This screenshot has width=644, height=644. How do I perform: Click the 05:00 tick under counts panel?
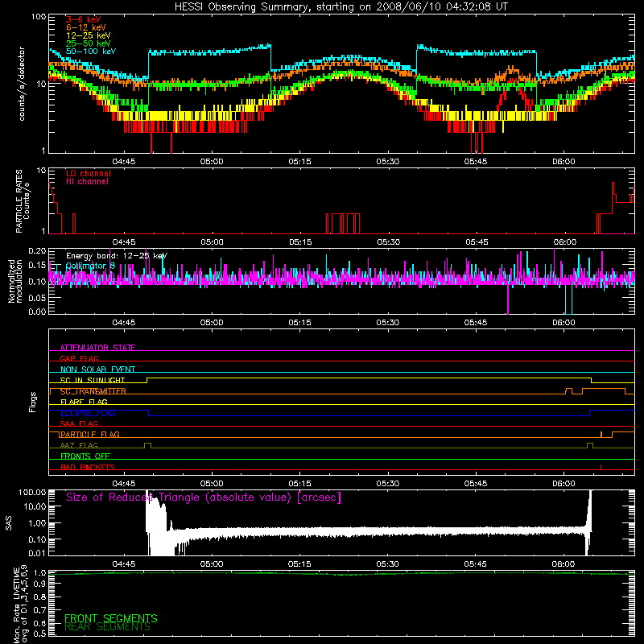click(x=212, y=162)
